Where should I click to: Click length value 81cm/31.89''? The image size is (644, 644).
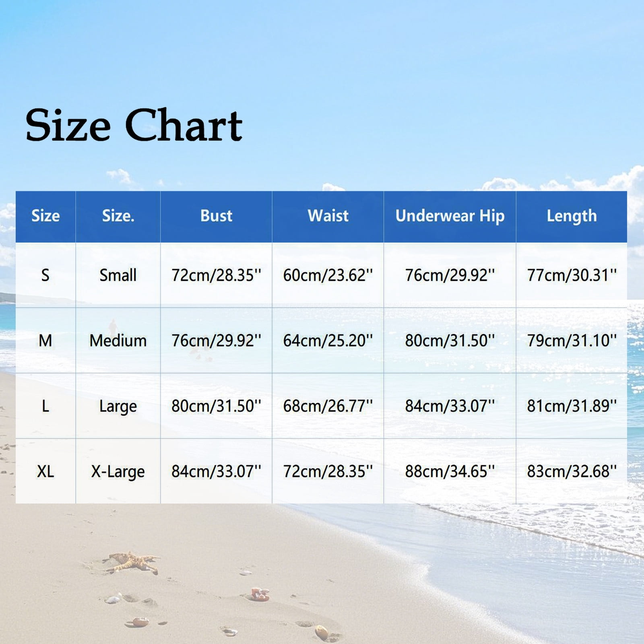click(x=572, y=406)
